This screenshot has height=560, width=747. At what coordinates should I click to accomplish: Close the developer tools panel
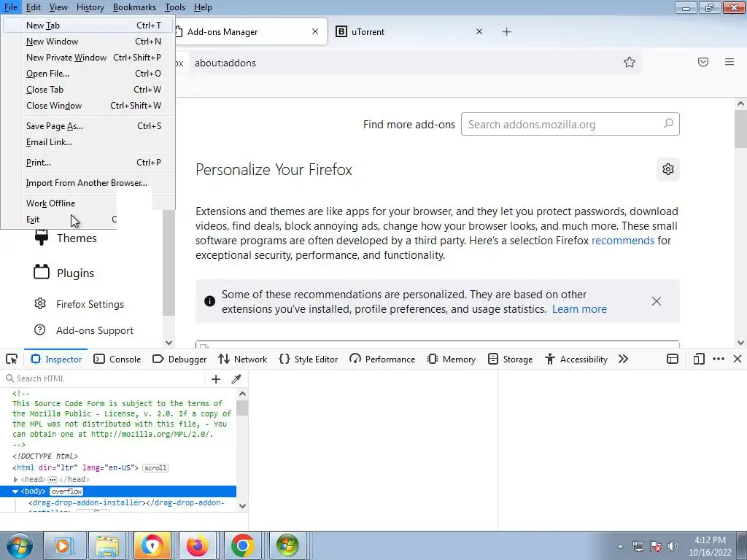point(738,359)
